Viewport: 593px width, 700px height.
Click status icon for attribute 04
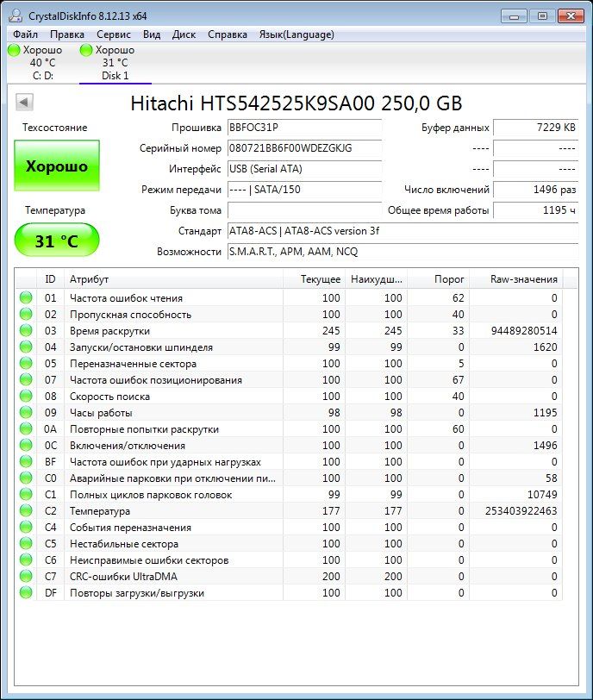coord(26,347)
